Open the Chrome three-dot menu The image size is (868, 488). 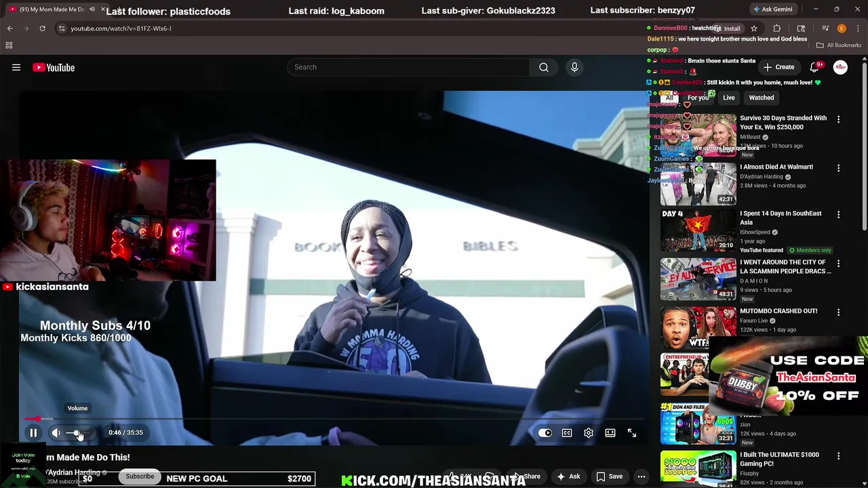(859, 28)
